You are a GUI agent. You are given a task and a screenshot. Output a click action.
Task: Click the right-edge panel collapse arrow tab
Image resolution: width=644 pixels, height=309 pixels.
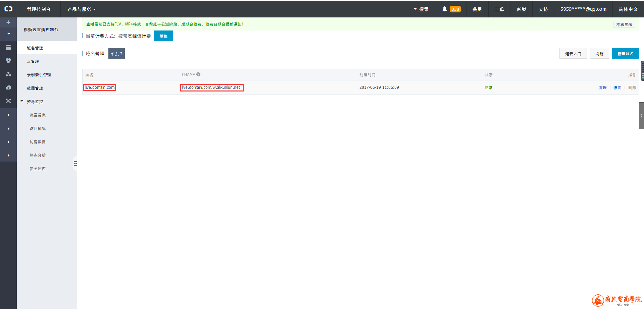pyautogui.click(x=641, y=116)
